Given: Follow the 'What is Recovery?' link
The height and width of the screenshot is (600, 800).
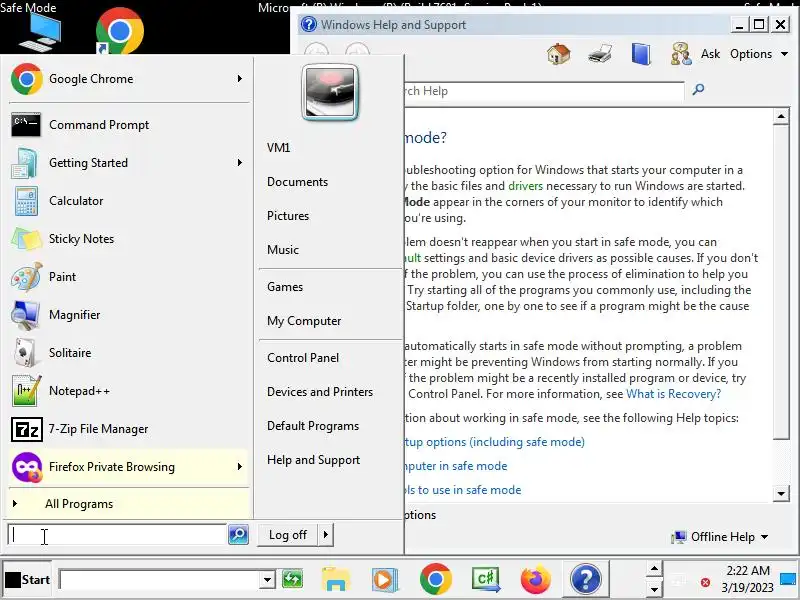Looking at the screenshot, I should click(x=673, y=394).
